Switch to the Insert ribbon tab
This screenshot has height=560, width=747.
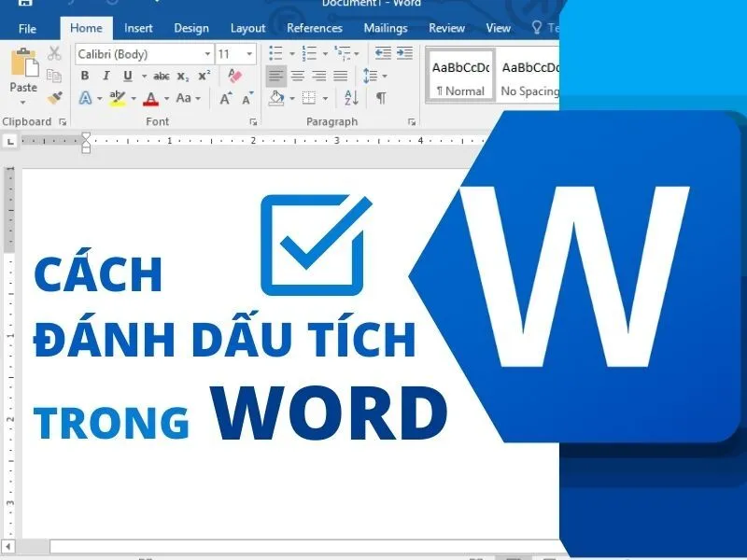(x=138, y=28)
